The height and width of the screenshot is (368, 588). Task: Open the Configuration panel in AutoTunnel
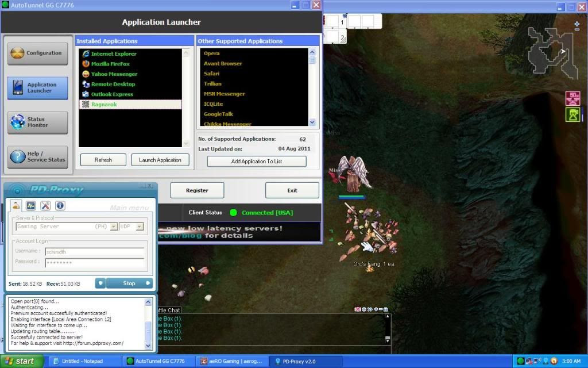[x=37, y=53]
